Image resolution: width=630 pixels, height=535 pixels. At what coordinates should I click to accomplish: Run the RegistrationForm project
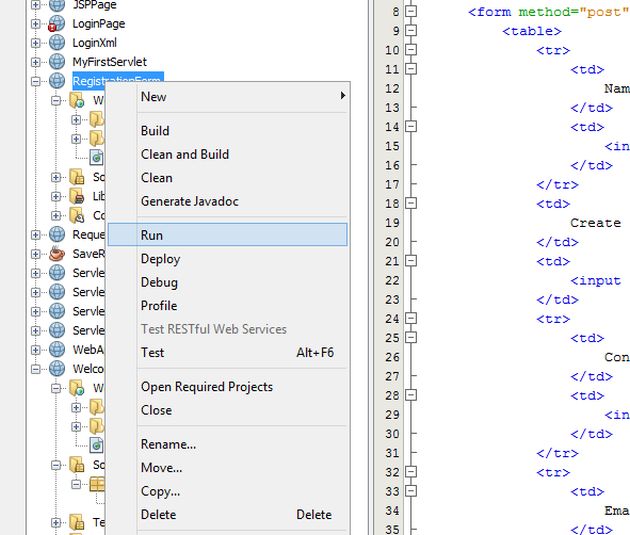click(x=228, y=235)
